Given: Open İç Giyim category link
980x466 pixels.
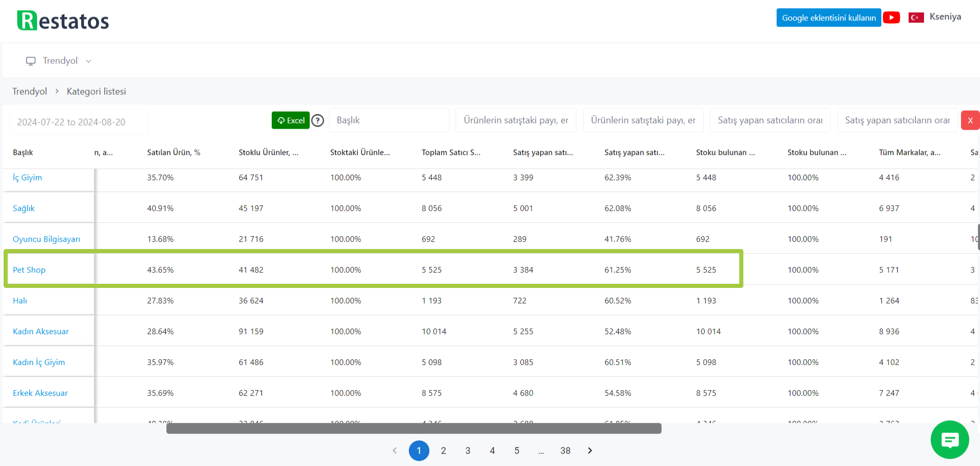Looking at the screenshot, I should click(x=27, y=178).
